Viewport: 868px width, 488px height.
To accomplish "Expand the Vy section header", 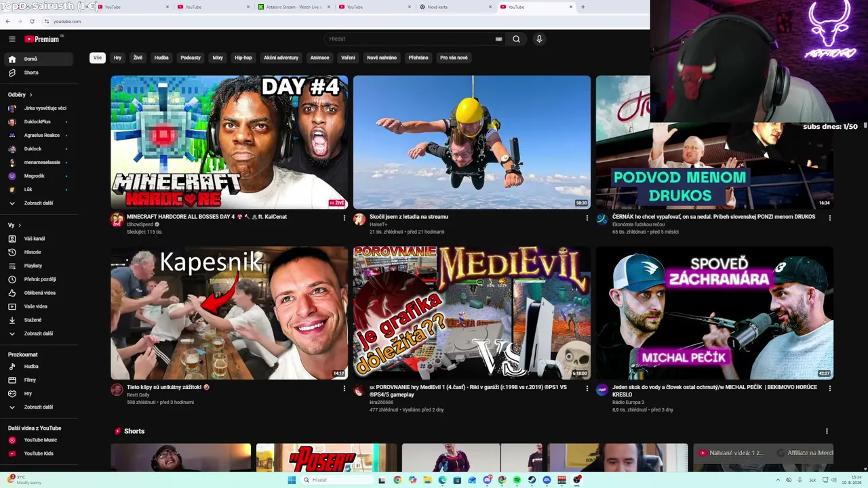I will pos(14,225).
